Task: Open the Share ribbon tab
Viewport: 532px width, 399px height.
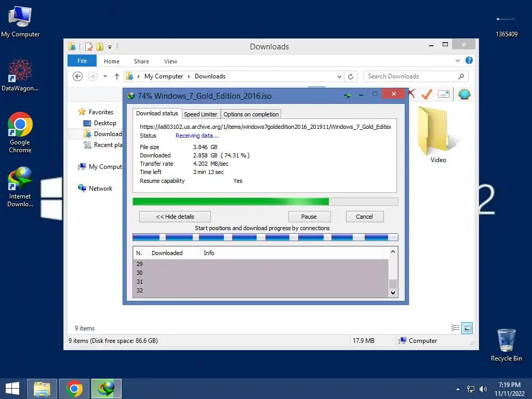Action: point(141,61)
